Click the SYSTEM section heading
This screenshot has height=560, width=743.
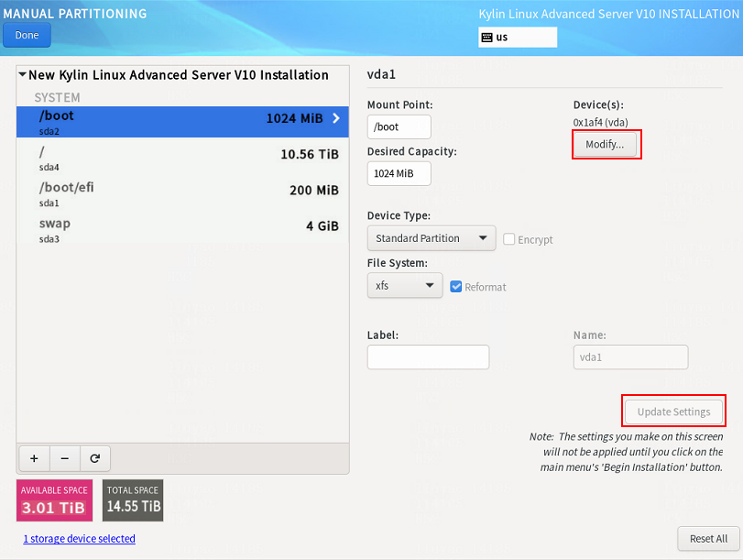(x=57, y=98)
